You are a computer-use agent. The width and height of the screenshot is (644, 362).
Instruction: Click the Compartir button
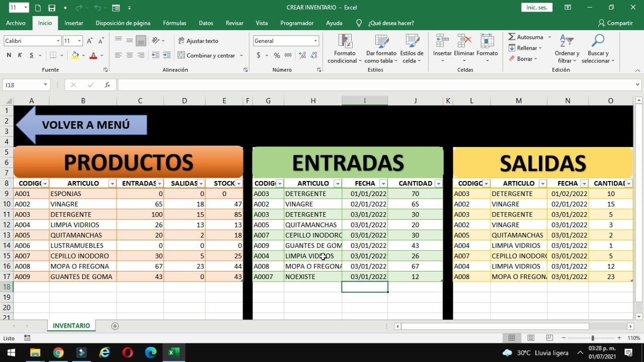coord(615,23)
